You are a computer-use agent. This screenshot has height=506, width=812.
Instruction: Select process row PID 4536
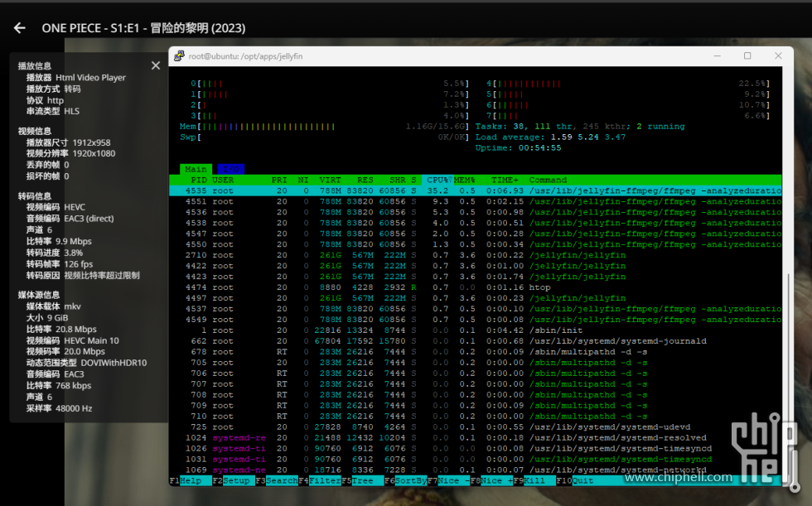476,212
